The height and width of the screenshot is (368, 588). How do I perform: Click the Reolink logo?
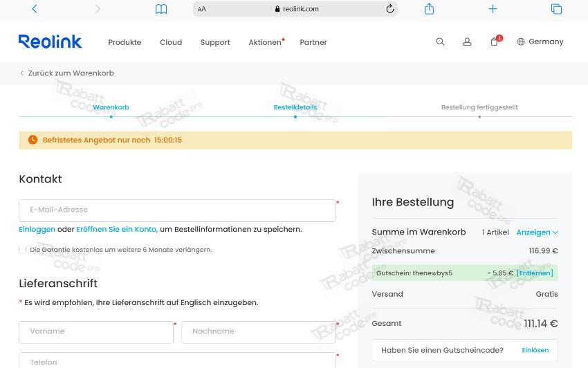coord(50,42)
